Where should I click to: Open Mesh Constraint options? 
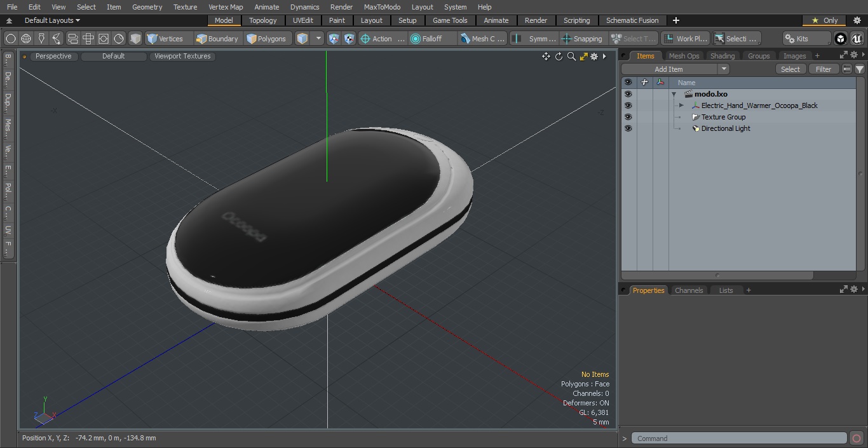click(483, 39)
